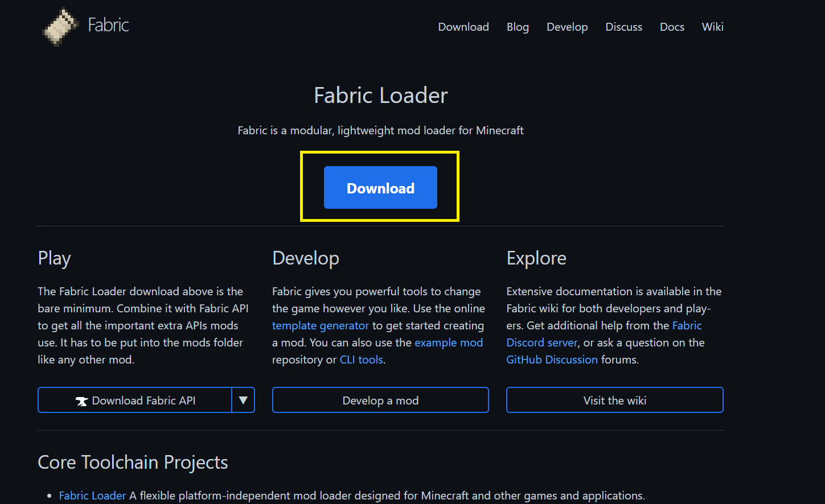The height and width of the screenshot is (504, 825).
Task: Click the highlighted Download button
Action: click(380, 188)
